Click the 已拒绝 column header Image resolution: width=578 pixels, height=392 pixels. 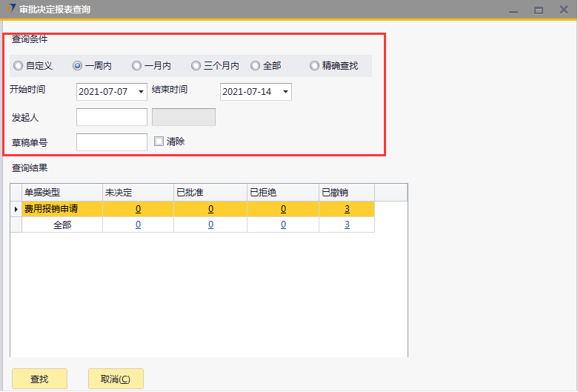(282, 193)
